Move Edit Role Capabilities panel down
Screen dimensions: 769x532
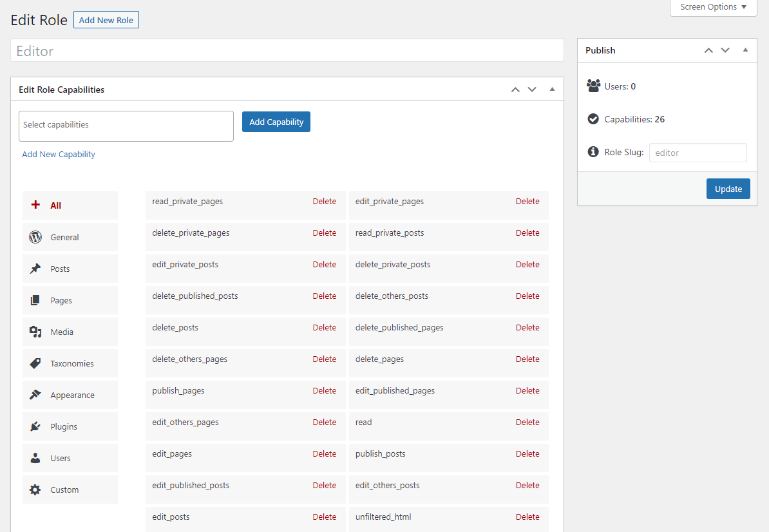[x=532, y=90]
